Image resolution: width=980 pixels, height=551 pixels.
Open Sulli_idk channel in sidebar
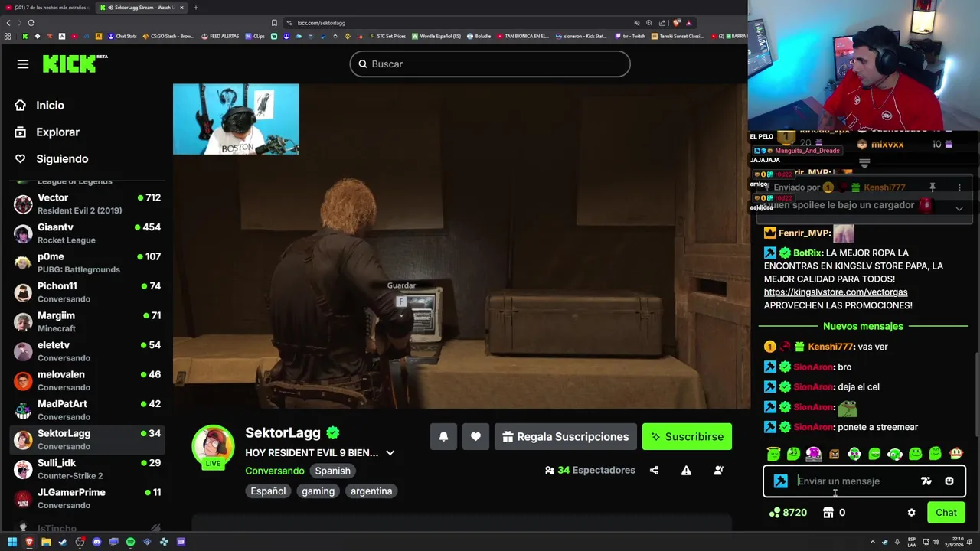click(x=87, y=469)
